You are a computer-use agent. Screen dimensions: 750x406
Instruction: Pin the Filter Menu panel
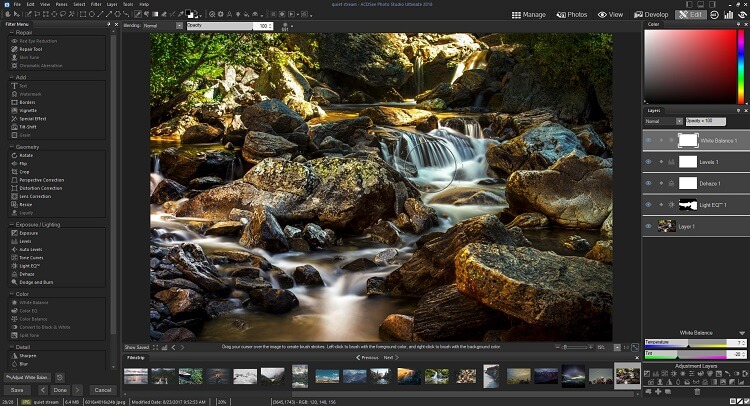[109, 24]
